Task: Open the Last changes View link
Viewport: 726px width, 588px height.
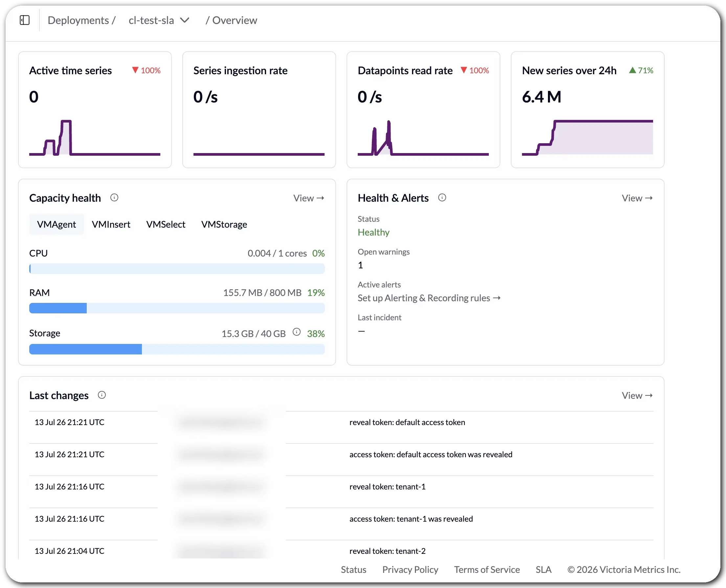Action: point(637,396)
